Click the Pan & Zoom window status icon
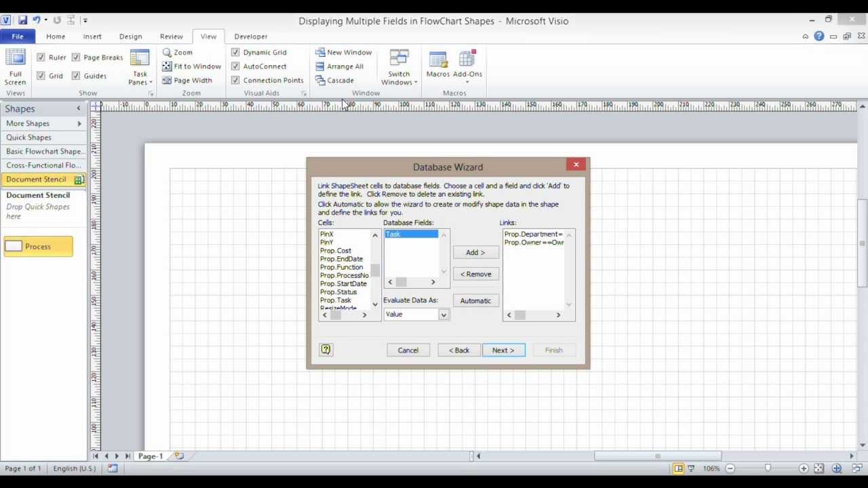 [x=837, y=468]
